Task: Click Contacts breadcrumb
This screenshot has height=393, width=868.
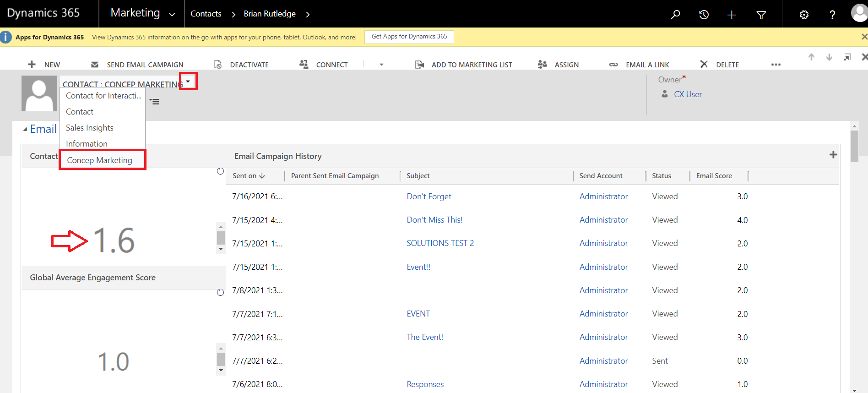Action: point(206,14)
